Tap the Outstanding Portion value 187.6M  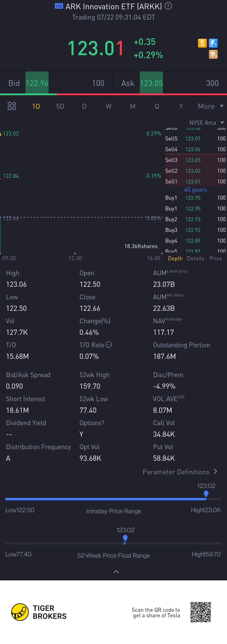(164, 356)
